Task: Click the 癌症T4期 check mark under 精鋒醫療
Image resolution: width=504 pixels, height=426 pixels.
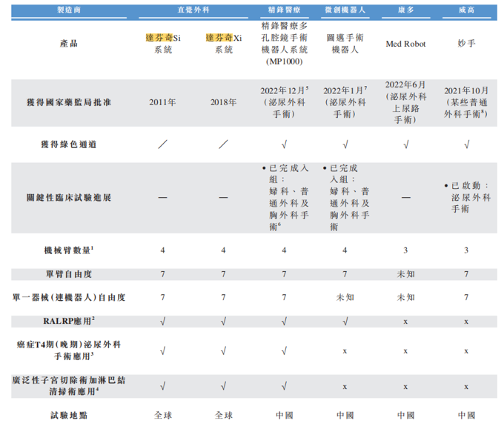Action: 284,351
